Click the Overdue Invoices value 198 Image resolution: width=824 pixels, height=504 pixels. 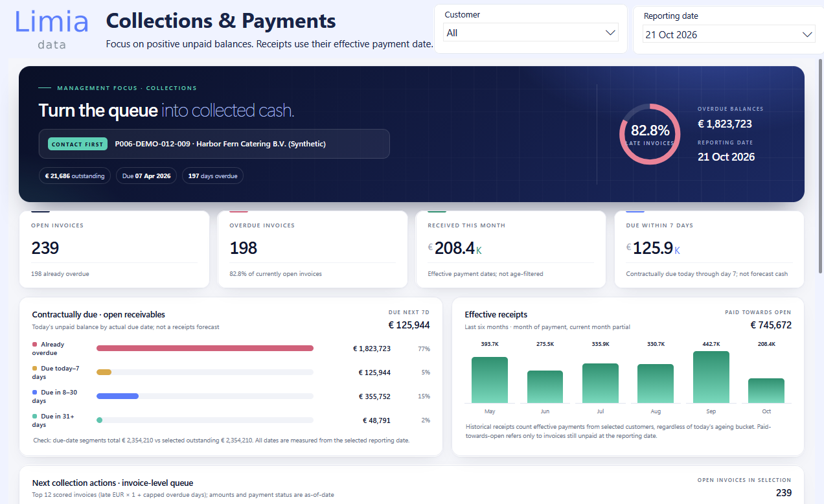point(244,247)
